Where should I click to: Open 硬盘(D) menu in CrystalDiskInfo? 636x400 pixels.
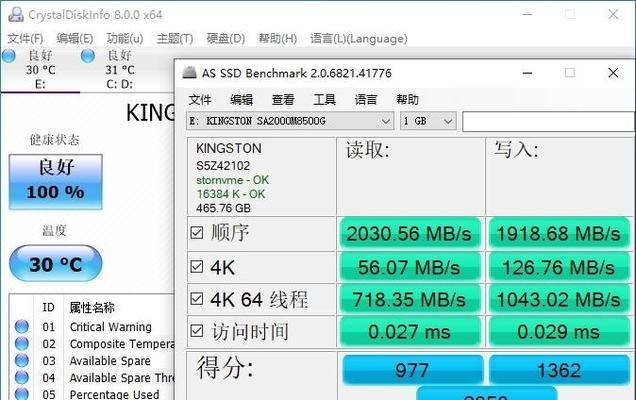point(226,39)
